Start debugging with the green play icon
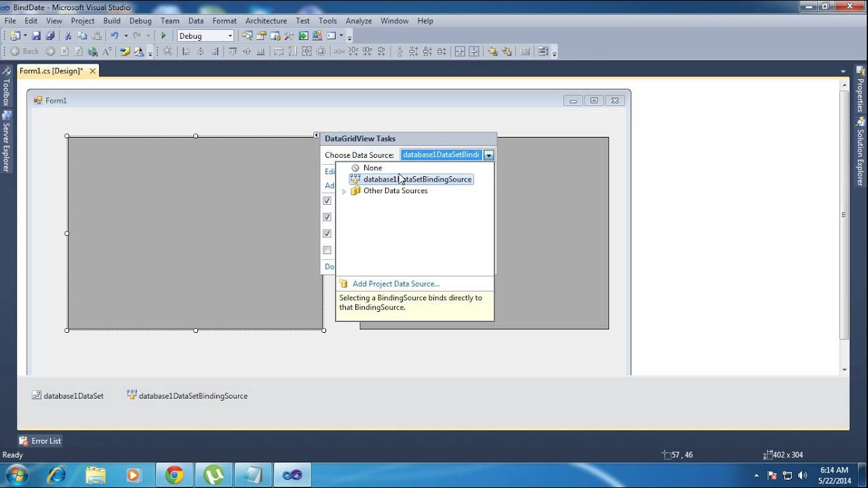Screen dimensions: 868x488 pos(163,36)
